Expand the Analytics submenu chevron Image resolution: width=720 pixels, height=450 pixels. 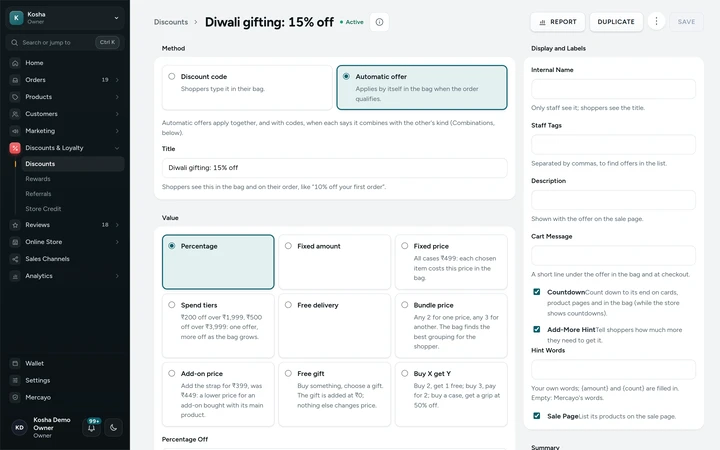click(117, 276)
